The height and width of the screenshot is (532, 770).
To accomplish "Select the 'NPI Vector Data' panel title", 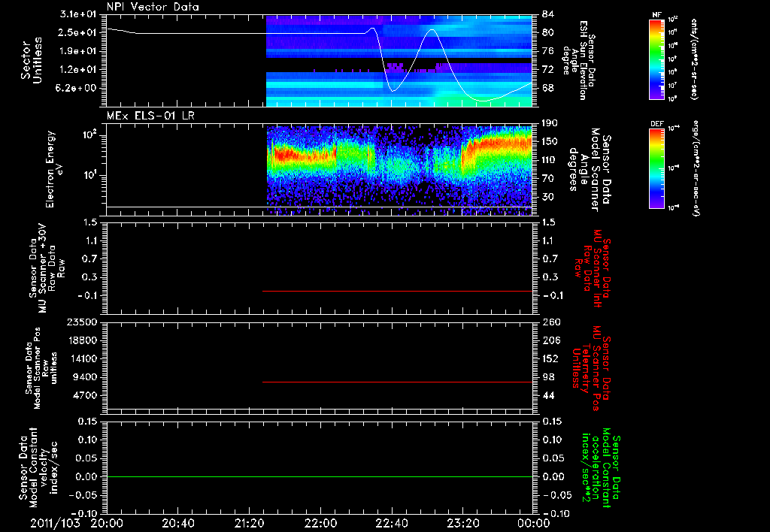I will click(153, 7).
